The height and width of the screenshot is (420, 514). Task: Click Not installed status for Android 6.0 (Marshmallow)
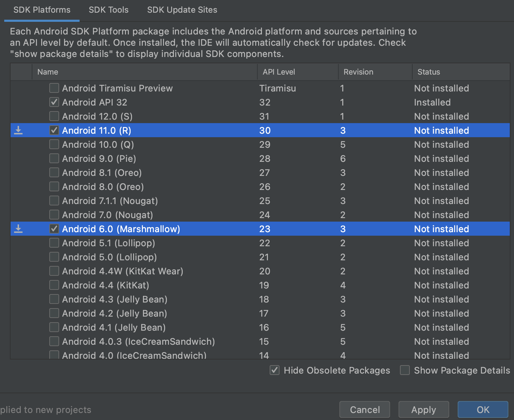[x=441, y=229]
